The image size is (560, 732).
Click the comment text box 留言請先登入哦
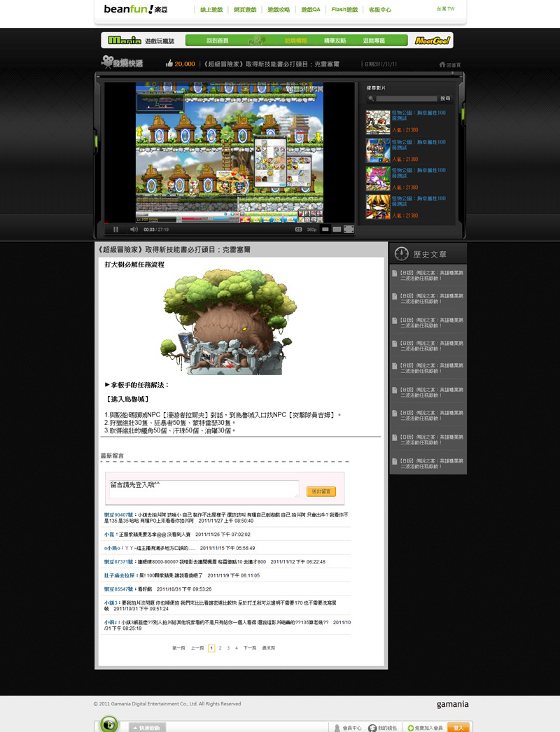coord(204,488)
